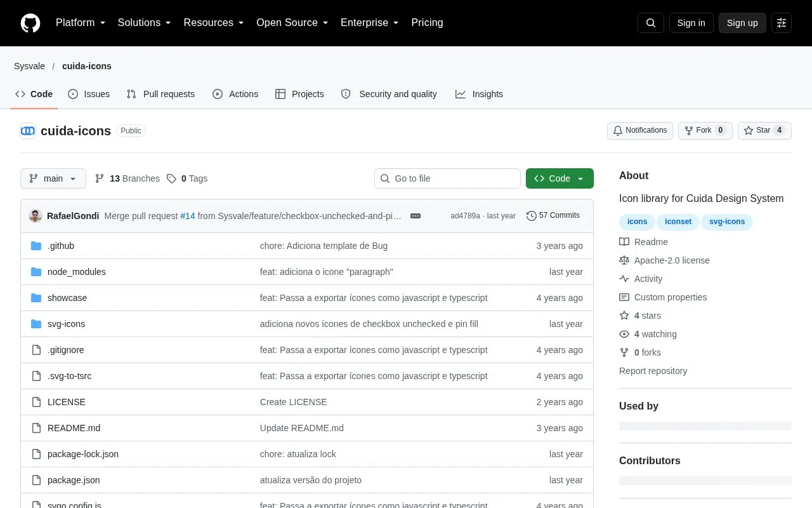
Task: Expand the Platform menu
Action: (x=81, y=23)
